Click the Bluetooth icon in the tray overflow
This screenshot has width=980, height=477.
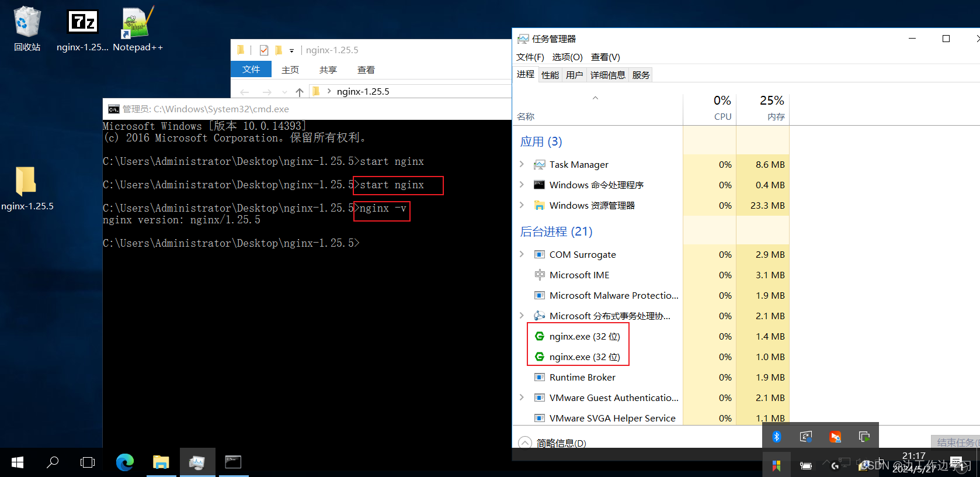click(x=777, y=437)
